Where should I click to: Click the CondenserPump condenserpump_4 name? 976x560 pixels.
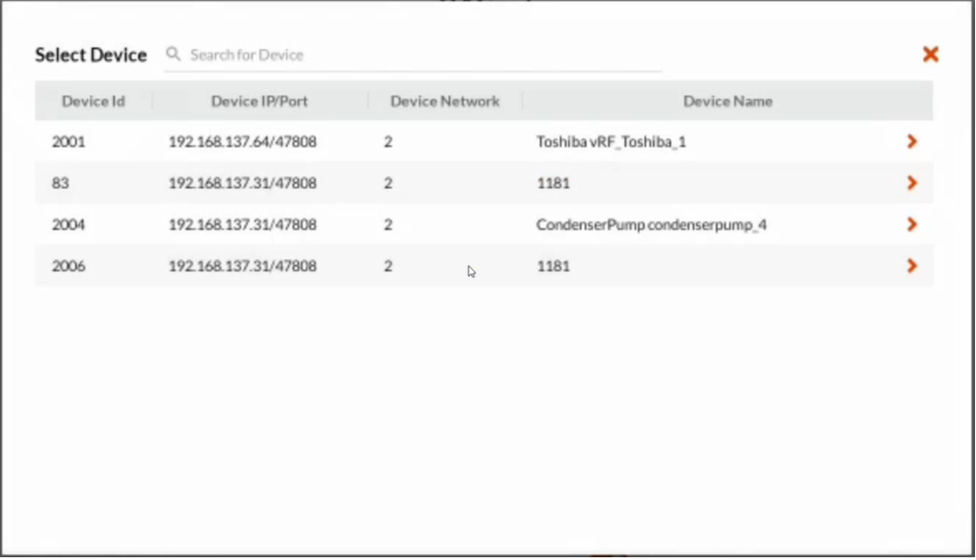(651, 224)
